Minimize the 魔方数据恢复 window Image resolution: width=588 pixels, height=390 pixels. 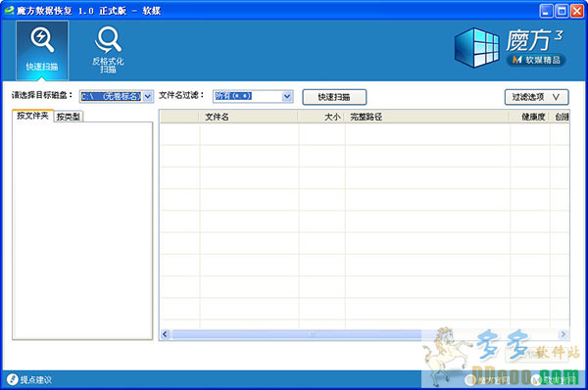(546, 11)
